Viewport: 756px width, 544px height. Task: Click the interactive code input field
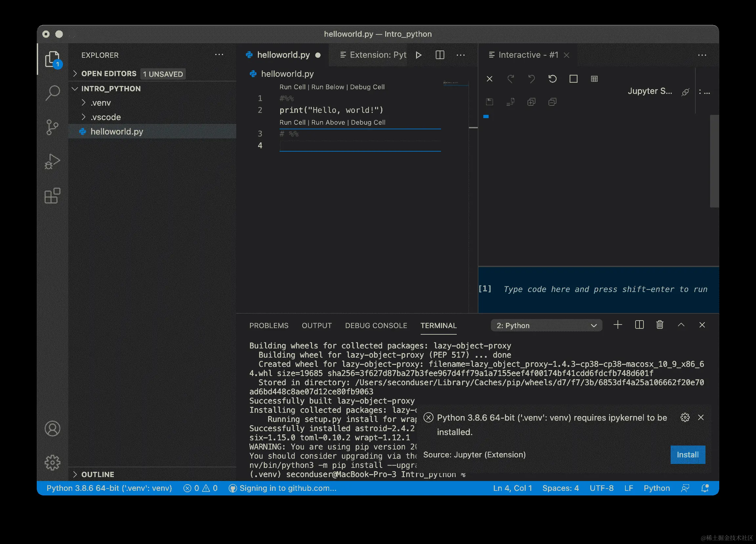click(x=605, y=289)
